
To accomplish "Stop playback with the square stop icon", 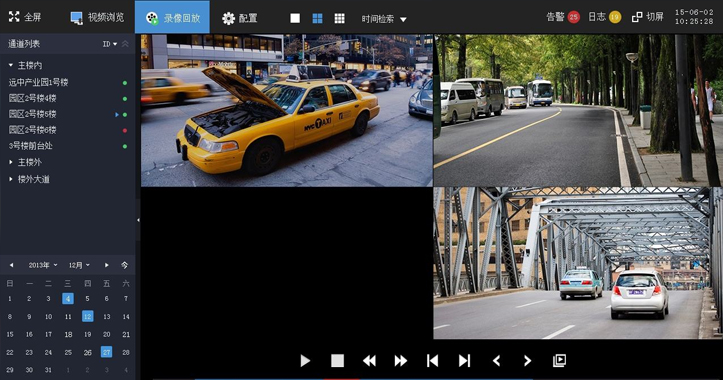I will pos(338,361).
